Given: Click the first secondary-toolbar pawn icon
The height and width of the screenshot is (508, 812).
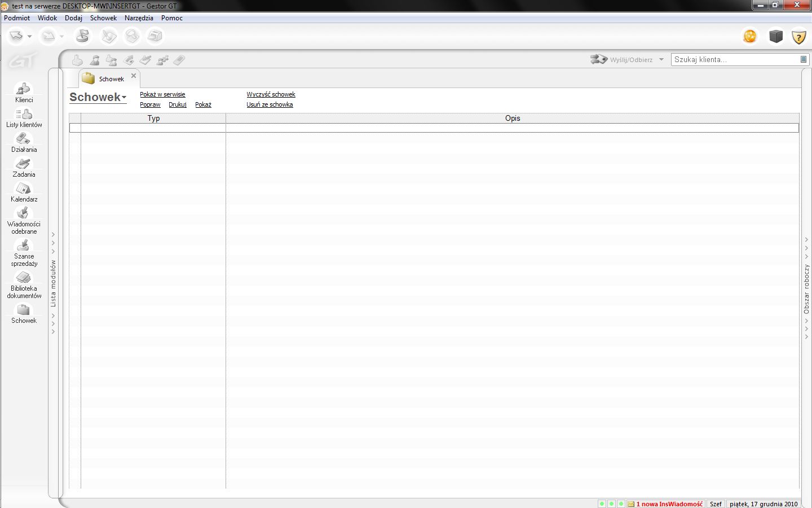Looking at the screenshot, I should coord(78,60).
